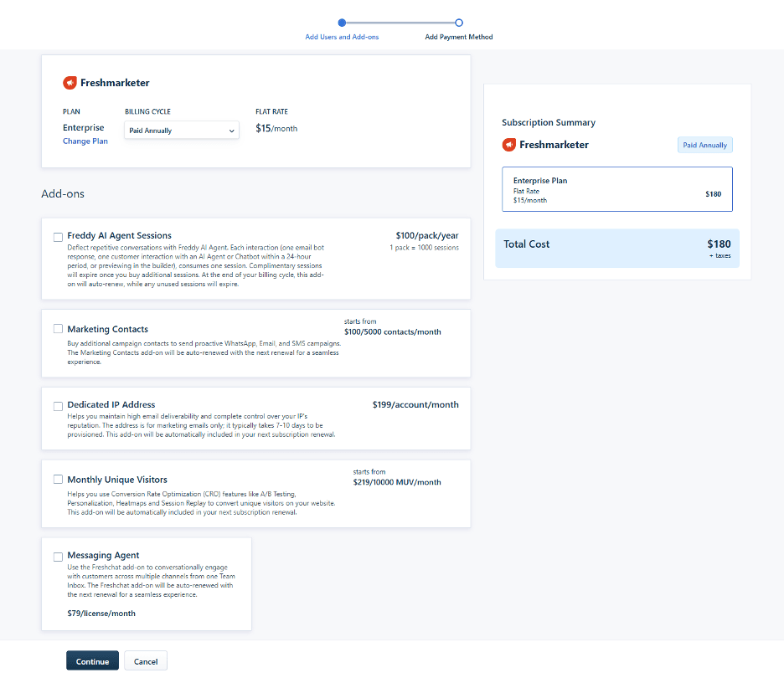Click the Change Plan link
The image size is (784, 678).
tap(85, 141)
